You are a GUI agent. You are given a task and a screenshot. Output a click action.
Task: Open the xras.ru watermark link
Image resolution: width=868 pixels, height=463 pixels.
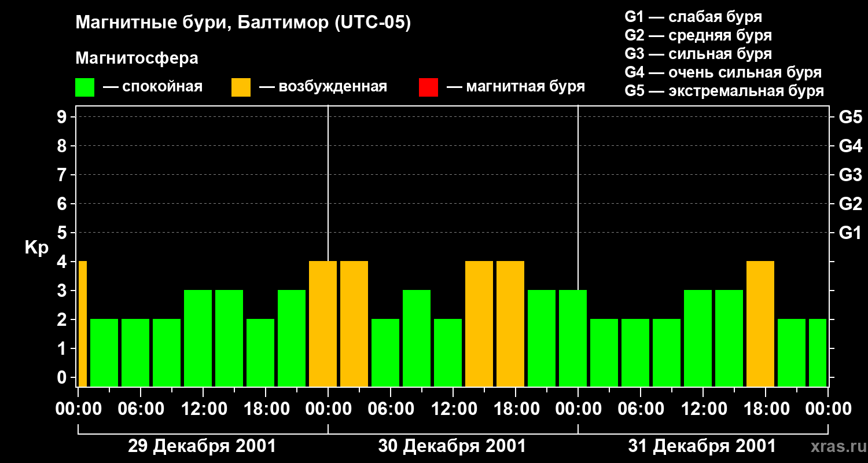click(836, 446)
